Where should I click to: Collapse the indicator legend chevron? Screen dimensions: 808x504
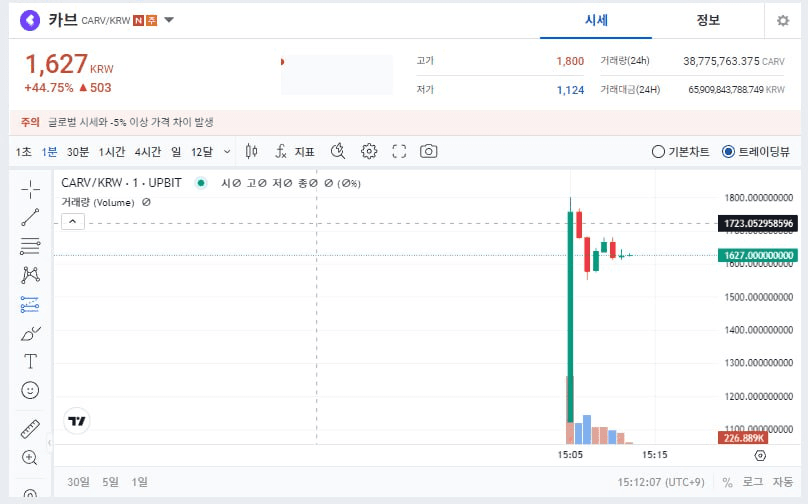click(x=73, y=222)
